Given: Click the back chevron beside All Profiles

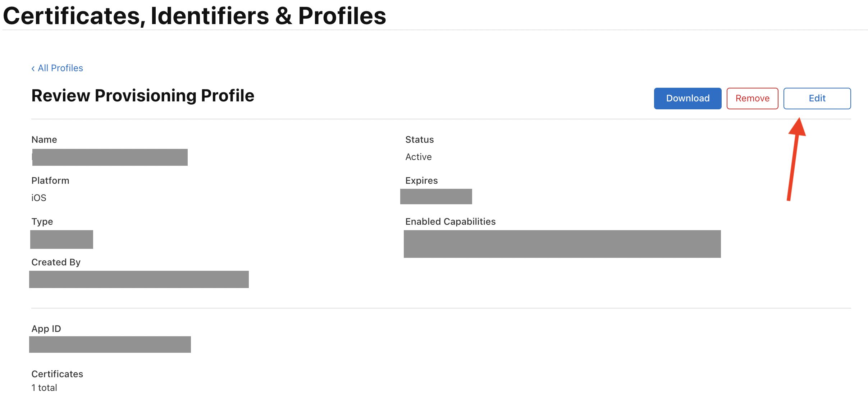Looking at the screenshot, I should point(33,68).
